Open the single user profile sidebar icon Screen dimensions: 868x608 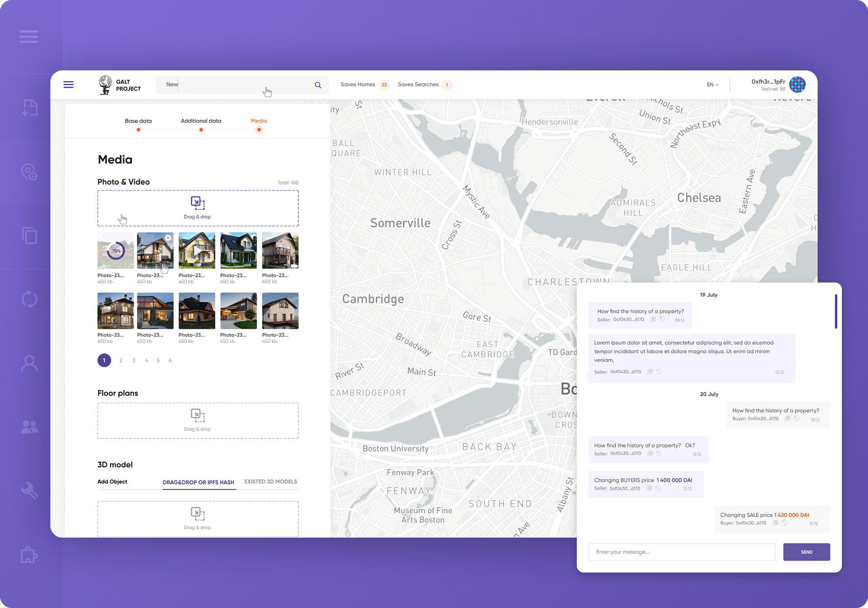(29, 363)
